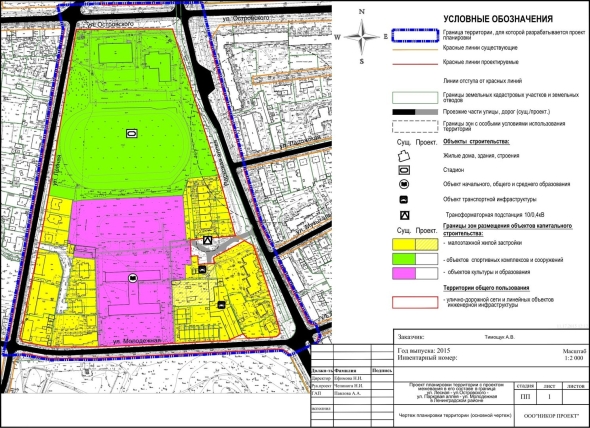
Task: Click the black and gray roadway legend bar
Action: pos(415,112)
